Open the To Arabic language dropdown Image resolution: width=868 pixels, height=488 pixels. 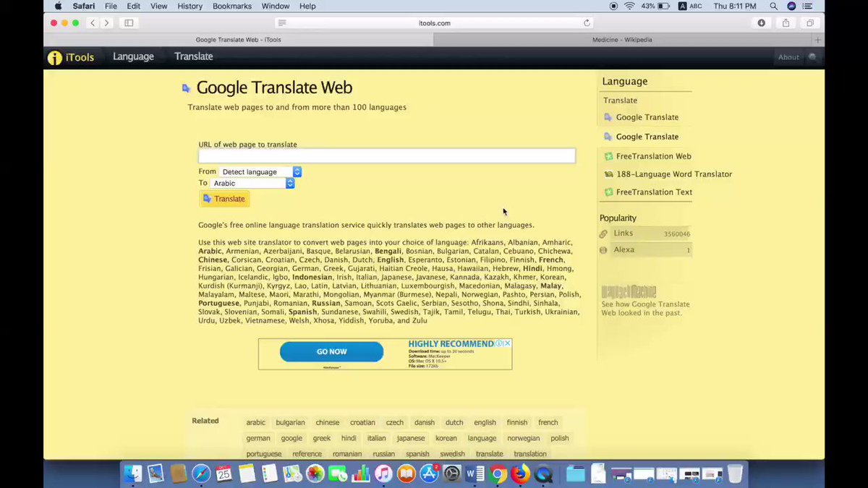point(252,183)
